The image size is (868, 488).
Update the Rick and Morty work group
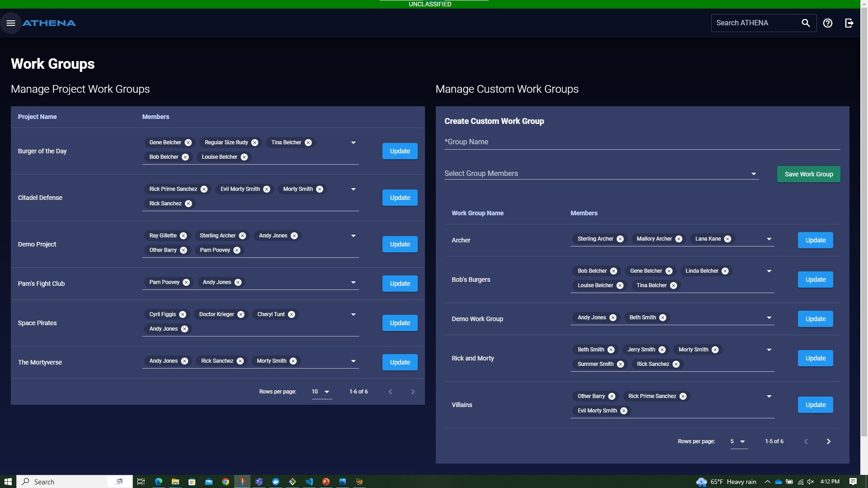point(815,358)
